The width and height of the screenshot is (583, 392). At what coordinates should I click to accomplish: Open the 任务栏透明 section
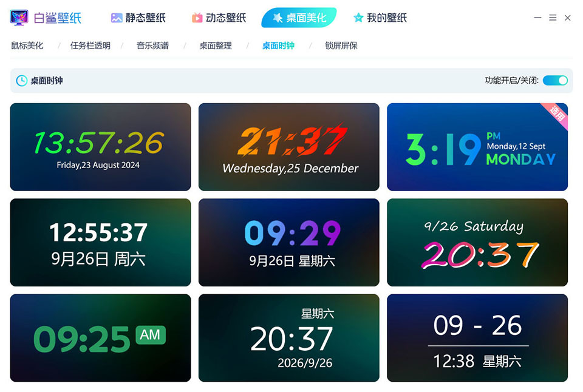(90, 46)
